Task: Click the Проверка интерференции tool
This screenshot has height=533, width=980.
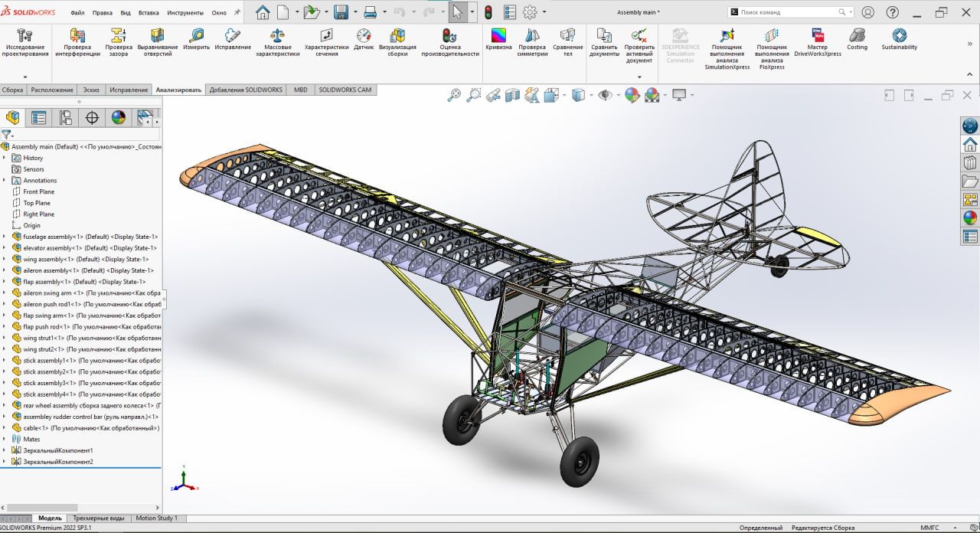Action: click(77, 42)
